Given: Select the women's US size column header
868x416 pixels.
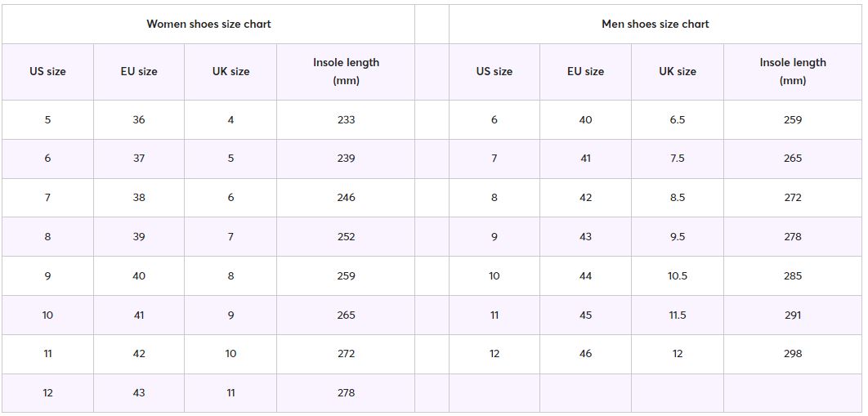Looking at the screenshot, I should [x=47, y=71].
